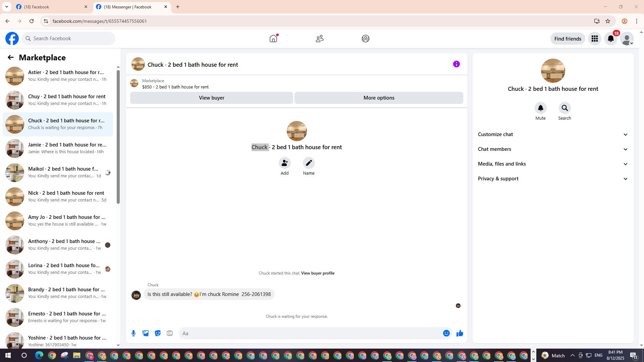Toggle the purple conversation info icon
Screen dimensions: 644x362
coord(456,64)
